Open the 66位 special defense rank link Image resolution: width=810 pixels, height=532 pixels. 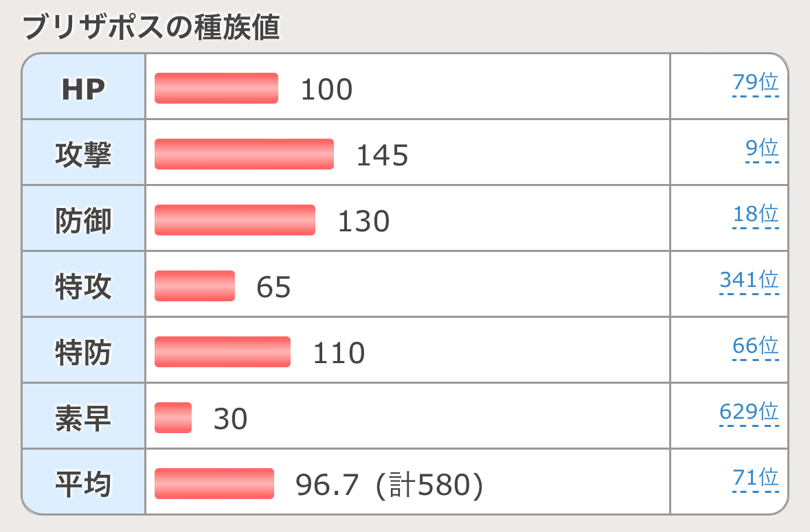pos(755,346)
